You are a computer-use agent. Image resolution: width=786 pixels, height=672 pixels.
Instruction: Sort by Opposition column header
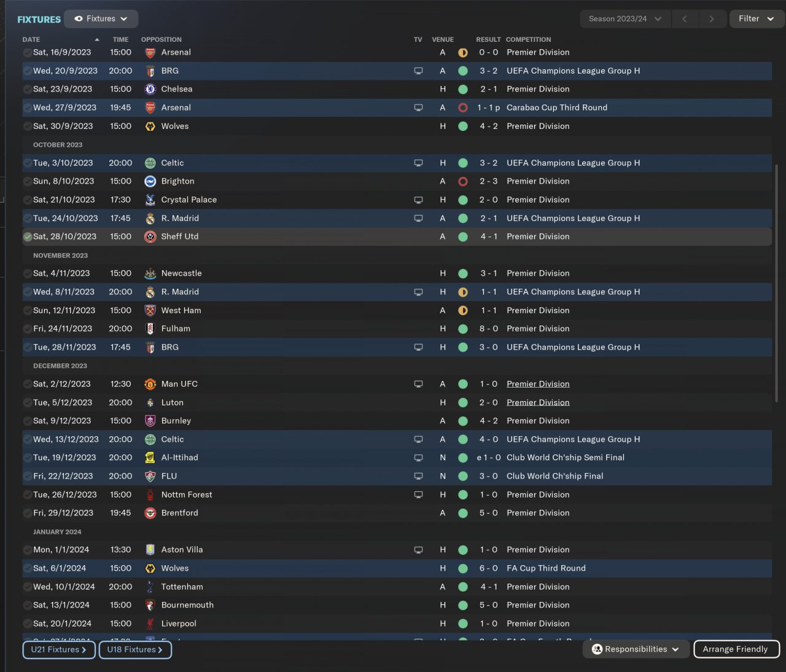(x=161, y=39)
